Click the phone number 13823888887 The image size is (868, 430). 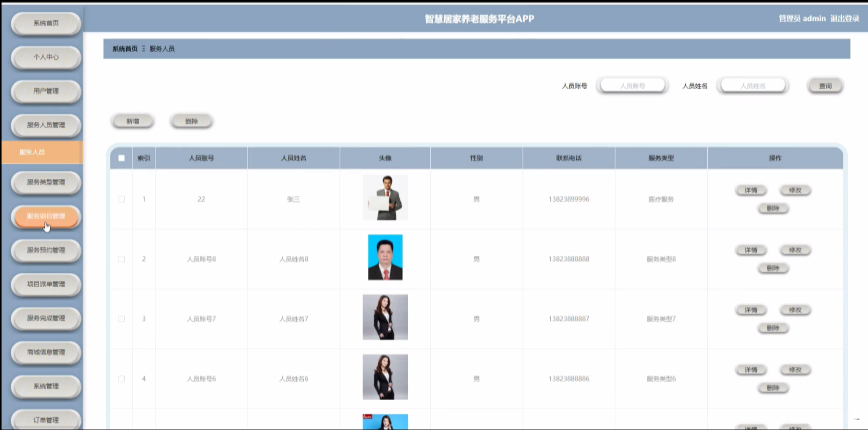coord(569,319)
